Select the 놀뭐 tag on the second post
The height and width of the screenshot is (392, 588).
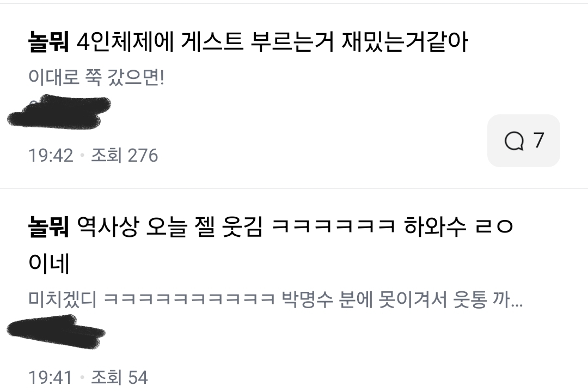coord(49,226)
